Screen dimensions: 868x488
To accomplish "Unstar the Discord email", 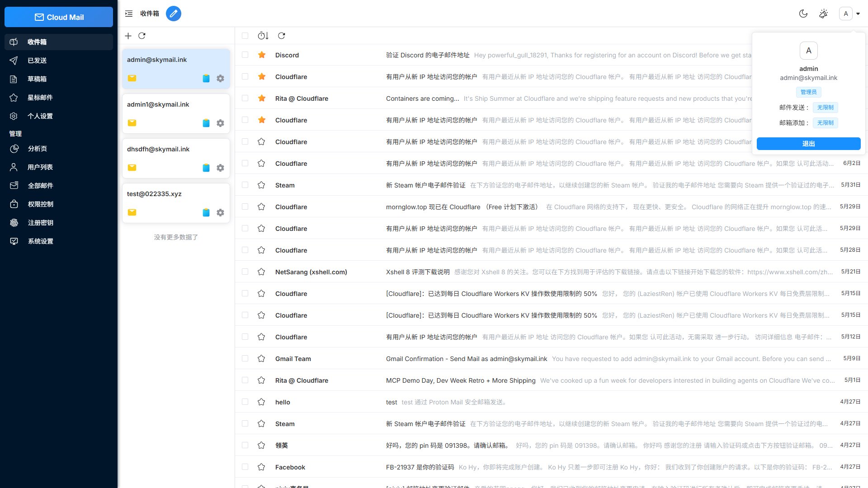I will coord(262,55).
